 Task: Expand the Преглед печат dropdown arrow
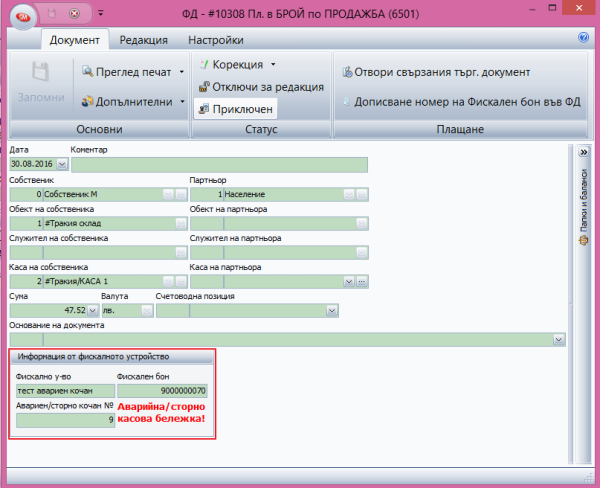coord(182,72)
